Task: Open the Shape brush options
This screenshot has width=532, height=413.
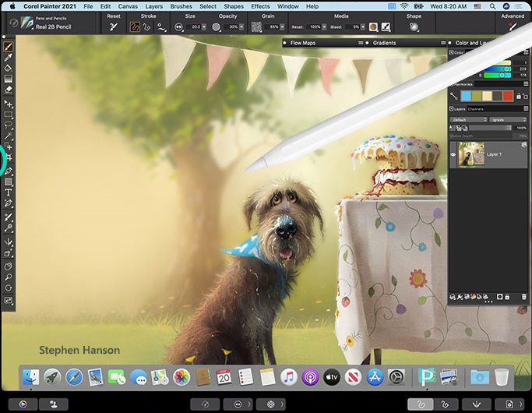Action: point(414,26)
